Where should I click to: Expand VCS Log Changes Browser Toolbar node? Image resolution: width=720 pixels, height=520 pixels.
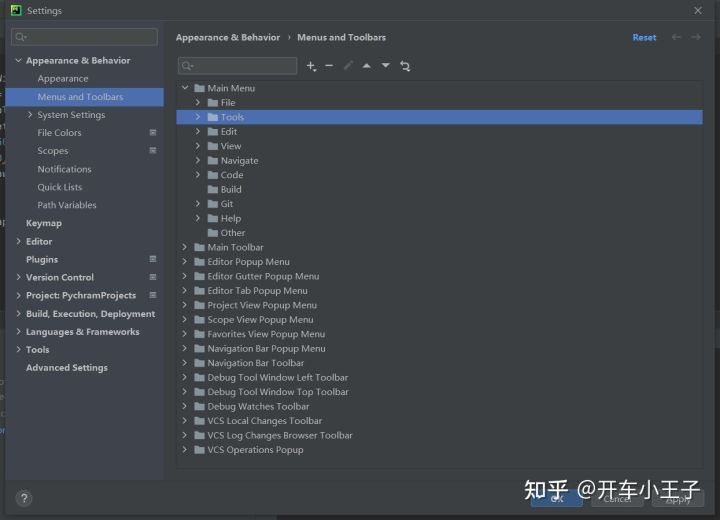pos(185,435)
